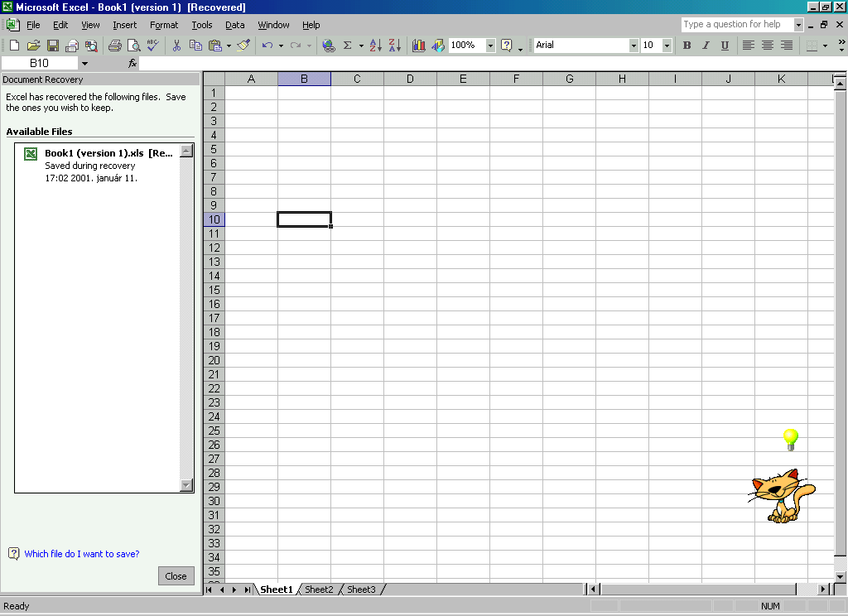Viewport: 848px width, 616px height.
Task: Open the font size dropdown
Action: (x=667, y=46)
